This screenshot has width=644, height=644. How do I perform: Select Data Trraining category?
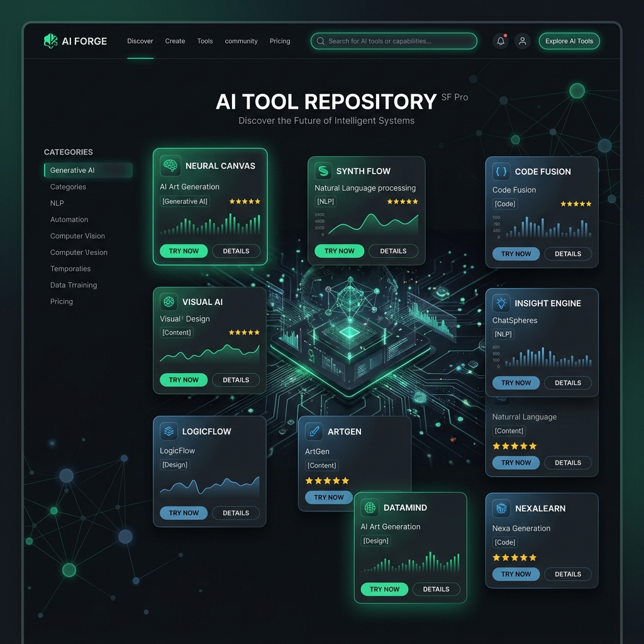(x=74, y=285)
